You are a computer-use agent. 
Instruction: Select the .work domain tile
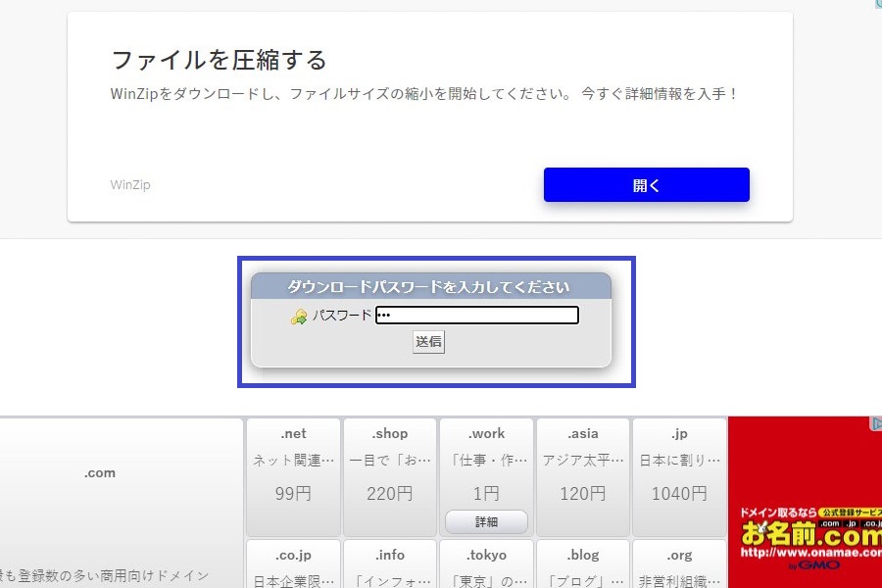pyautogui.click(x=486, y=461)
